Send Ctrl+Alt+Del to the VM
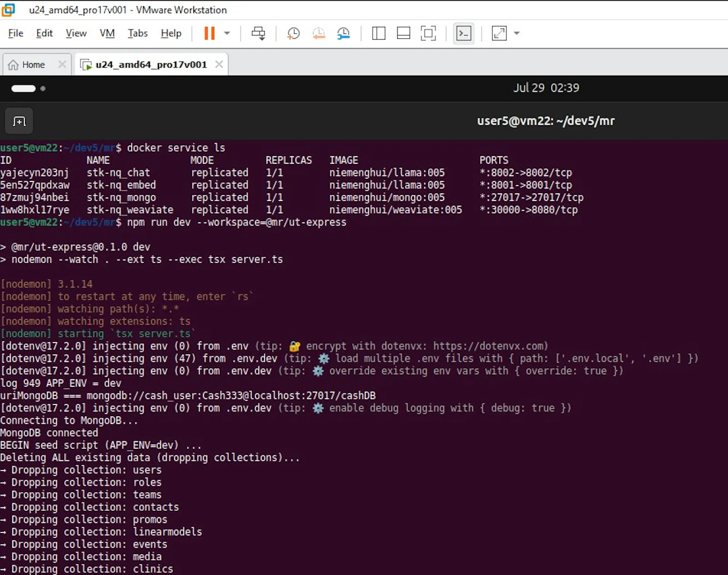Viewport: 728px width, 575px height. click(x=258, y=33)
